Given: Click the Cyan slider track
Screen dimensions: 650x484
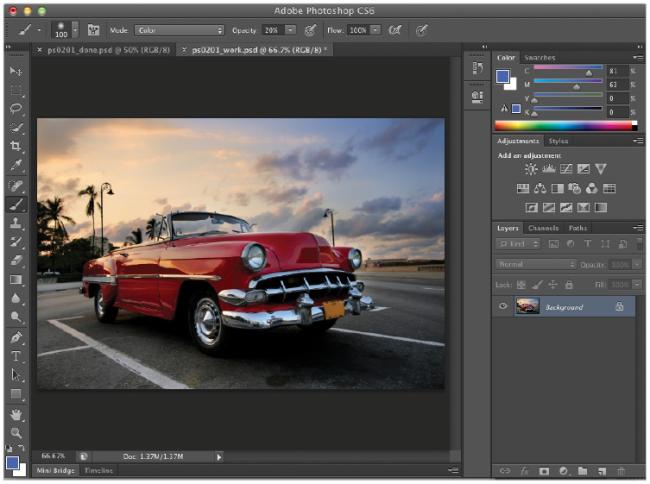Looking at the screenshot, I should [x=568, y=68].
